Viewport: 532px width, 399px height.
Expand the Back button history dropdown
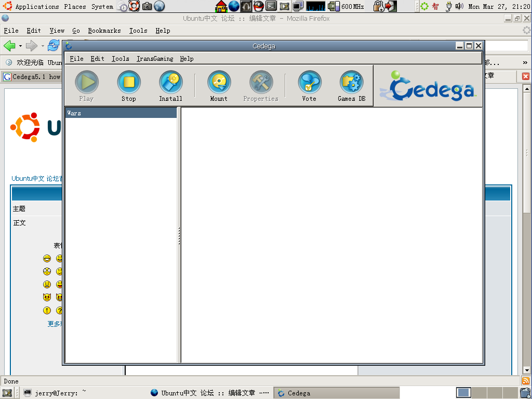click(20, 46)
